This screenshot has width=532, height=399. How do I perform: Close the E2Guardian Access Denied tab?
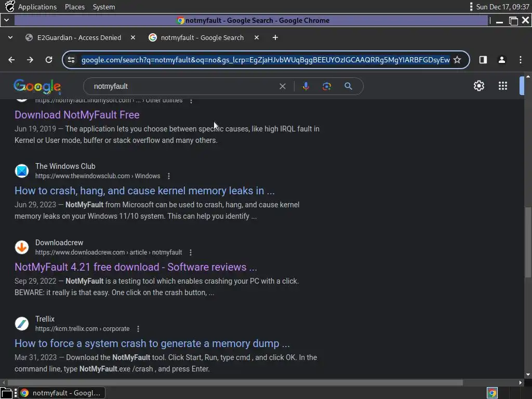coord(133,37)
